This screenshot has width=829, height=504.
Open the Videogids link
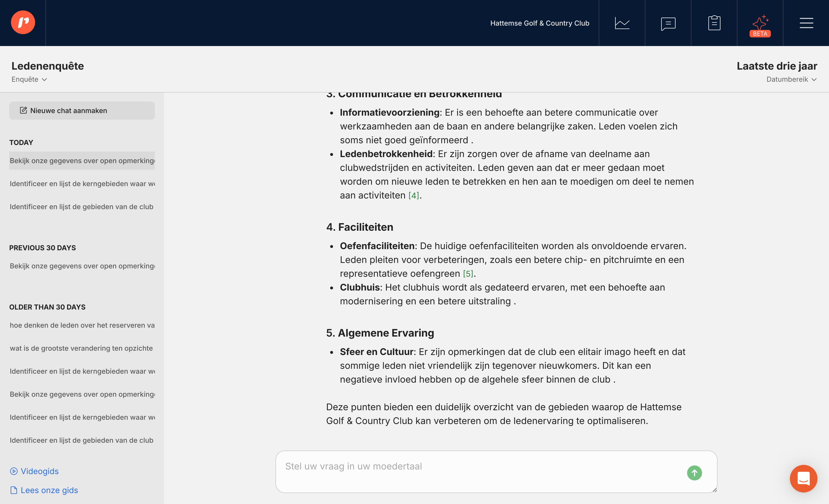pyautogui.click(x=39, y=471)
